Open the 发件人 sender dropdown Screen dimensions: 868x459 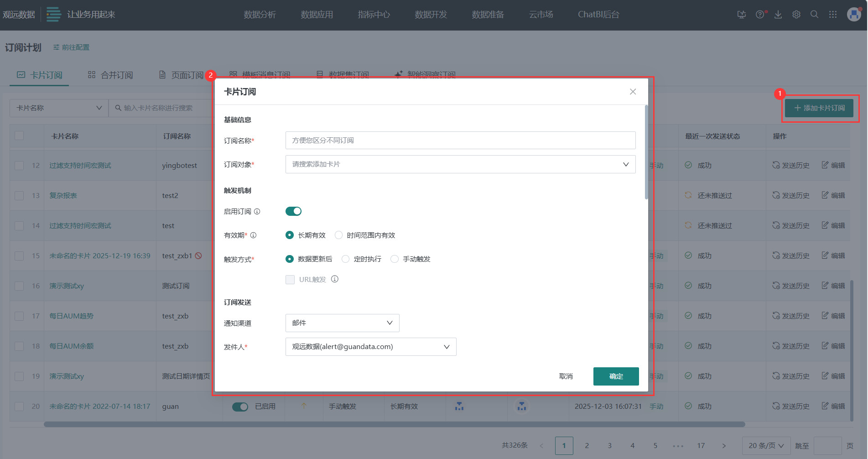370,347
